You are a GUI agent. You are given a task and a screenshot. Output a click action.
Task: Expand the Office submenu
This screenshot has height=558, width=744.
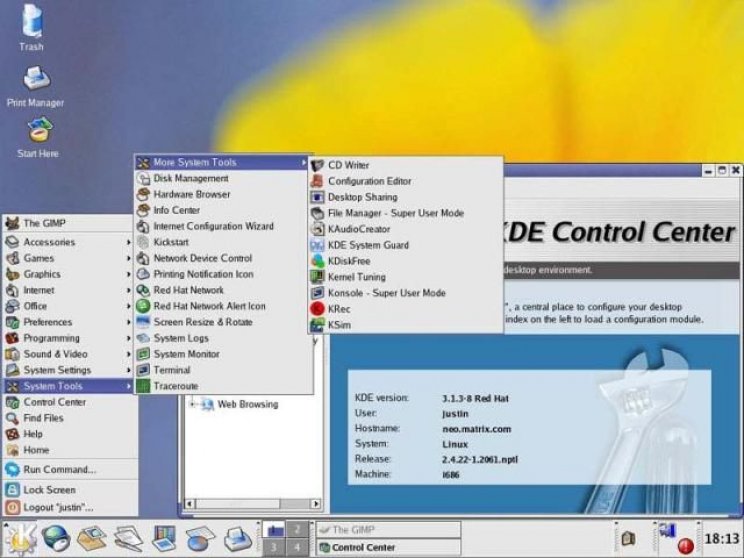tap(69, 306)
